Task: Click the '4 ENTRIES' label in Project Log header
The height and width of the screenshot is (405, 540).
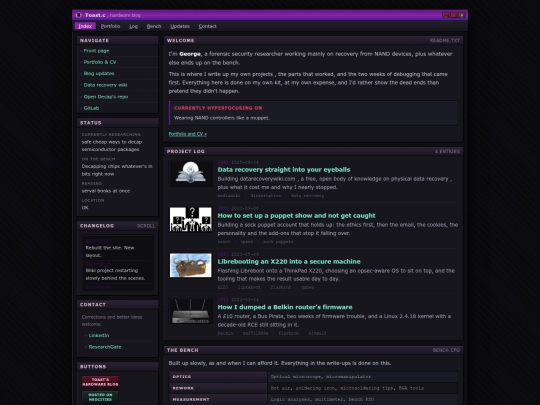Action: click(447, 152)
